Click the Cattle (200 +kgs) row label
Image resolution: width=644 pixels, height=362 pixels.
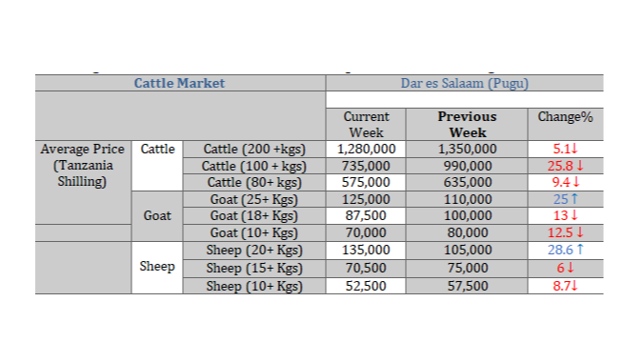tap(254, 150)
